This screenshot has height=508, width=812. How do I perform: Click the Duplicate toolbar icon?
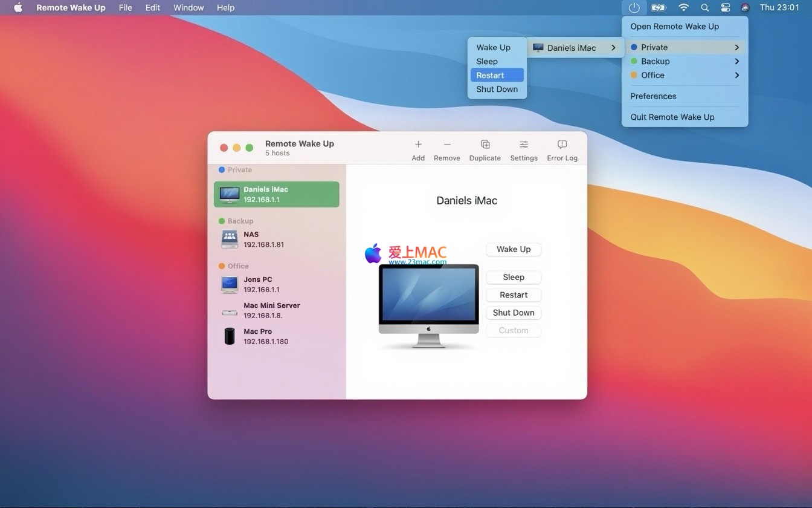(x=485, y=145)
